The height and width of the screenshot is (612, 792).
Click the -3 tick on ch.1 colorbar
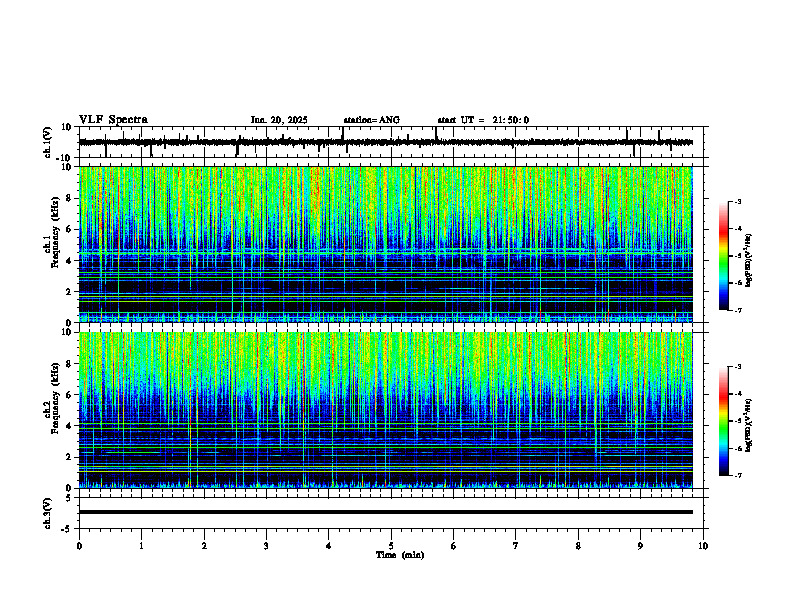(738, 201)
